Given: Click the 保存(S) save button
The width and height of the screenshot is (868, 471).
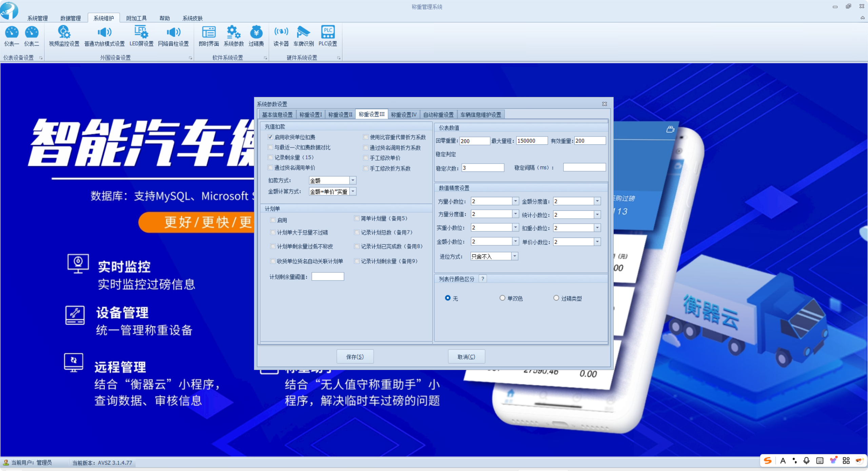Looking at the screenshot, I should (x=355, y=357).
